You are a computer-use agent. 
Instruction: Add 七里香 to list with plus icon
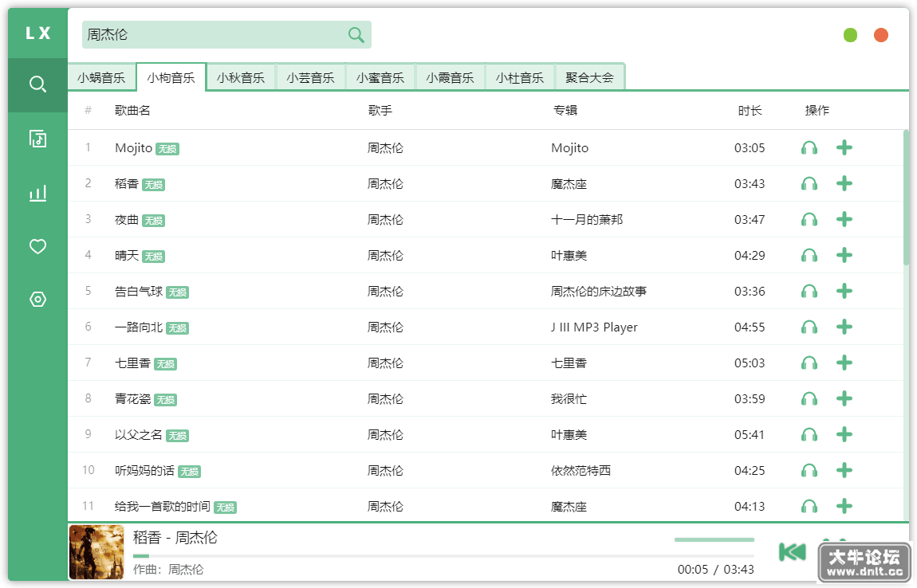(x=844, y=363)
